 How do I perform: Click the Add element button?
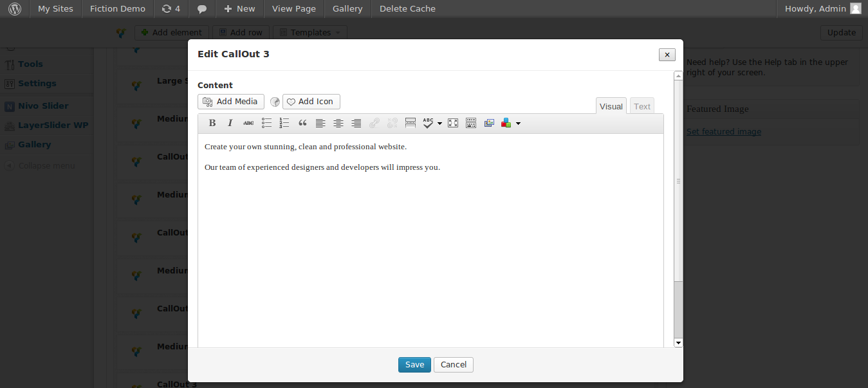coord(171,32)
